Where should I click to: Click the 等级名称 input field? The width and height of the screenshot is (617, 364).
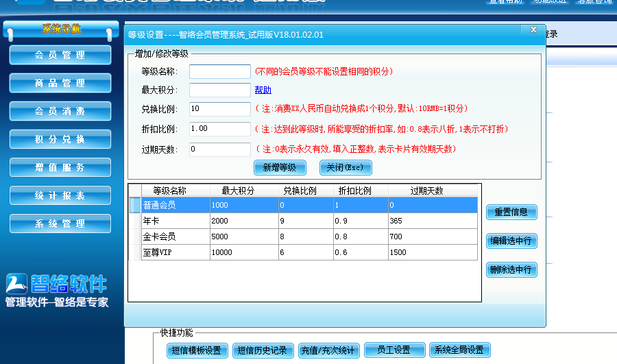click(220, 71)
